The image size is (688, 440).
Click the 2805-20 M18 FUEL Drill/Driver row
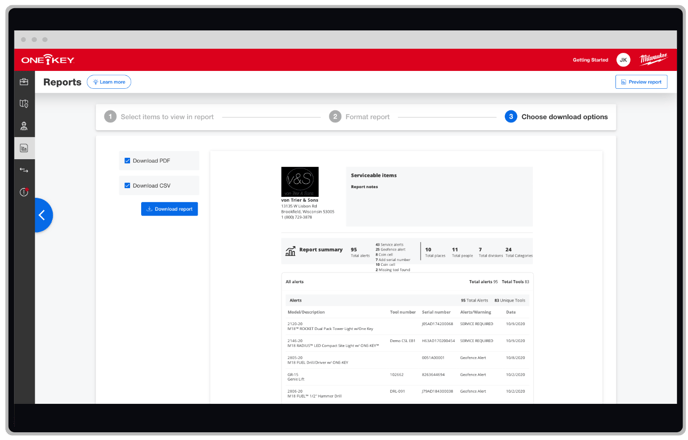407,360
